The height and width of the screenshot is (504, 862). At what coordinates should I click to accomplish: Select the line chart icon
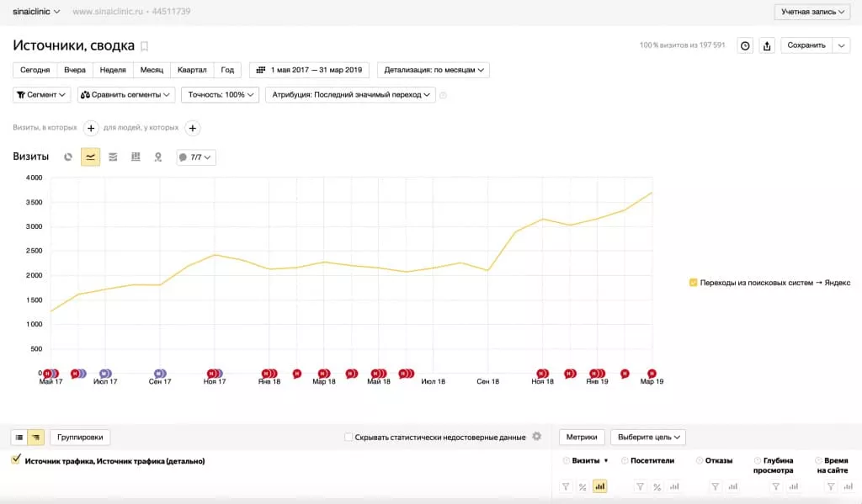(90, 157)
